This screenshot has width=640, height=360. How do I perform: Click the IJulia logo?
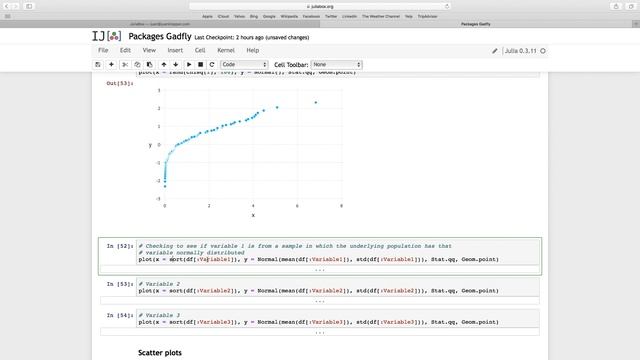point(107,36)
